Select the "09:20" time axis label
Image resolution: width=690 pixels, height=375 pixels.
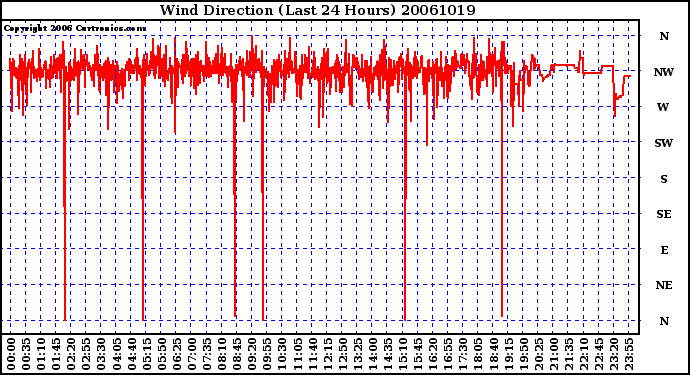coord(252,354)
